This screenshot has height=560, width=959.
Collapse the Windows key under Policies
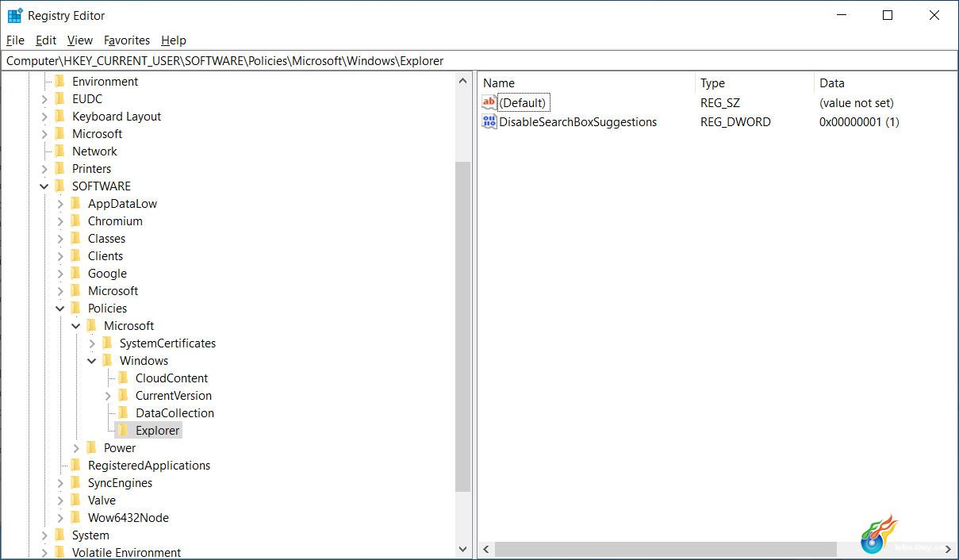click(x=92, y=360)
